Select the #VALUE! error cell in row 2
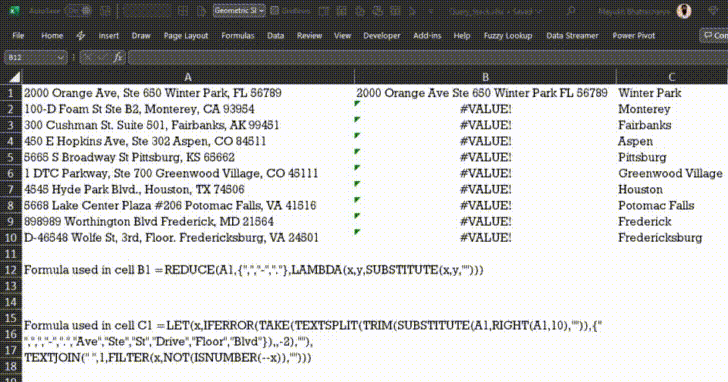This screenshot has height=382, width=728. [485, 109]
